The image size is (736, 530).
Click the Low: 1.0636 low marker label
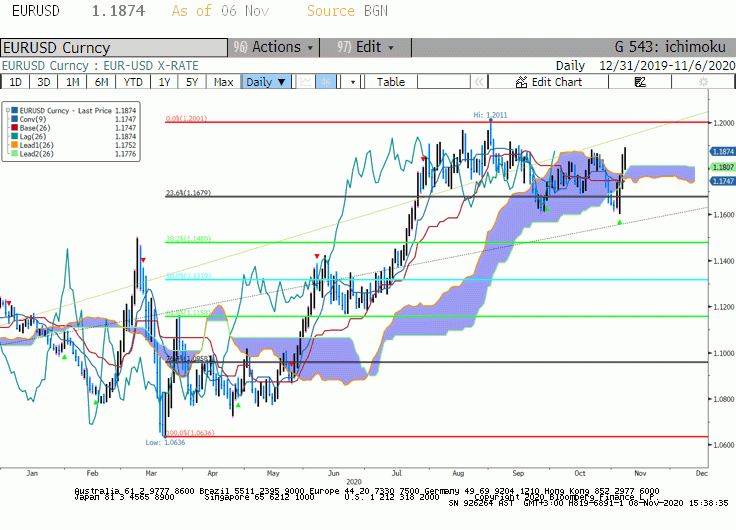[x=165, y=442]
